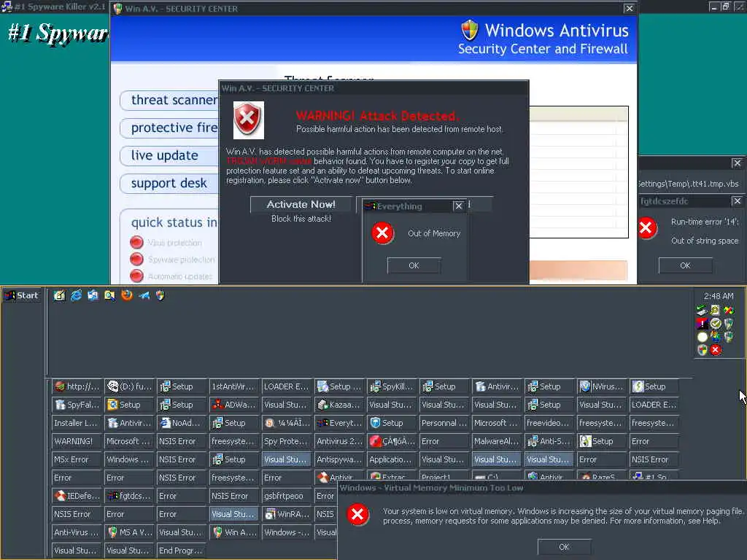Viewport: 747px width, 560px height.
Task: Click OK in the Virtual Memory warning
Action: 564,547
